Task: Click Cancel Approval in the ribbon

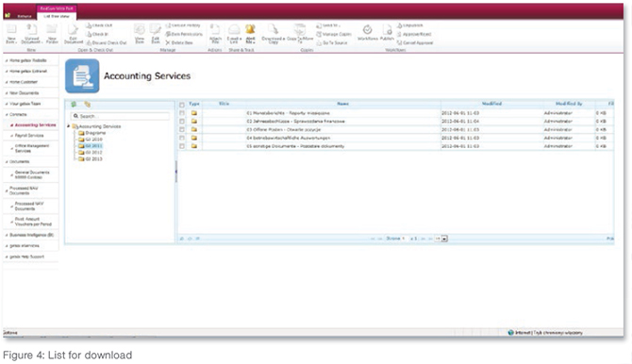Action: pos(415,42)
